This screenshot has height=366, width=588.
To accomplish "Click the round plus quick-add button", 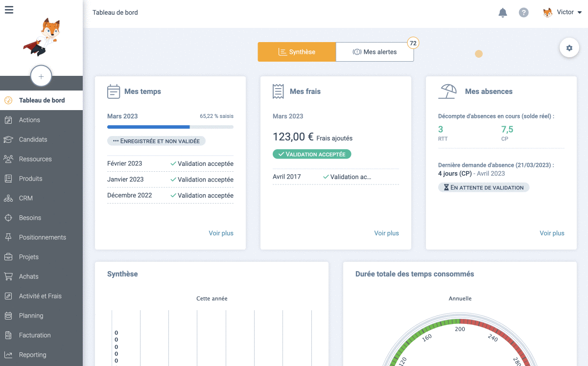I will [41, 76].
